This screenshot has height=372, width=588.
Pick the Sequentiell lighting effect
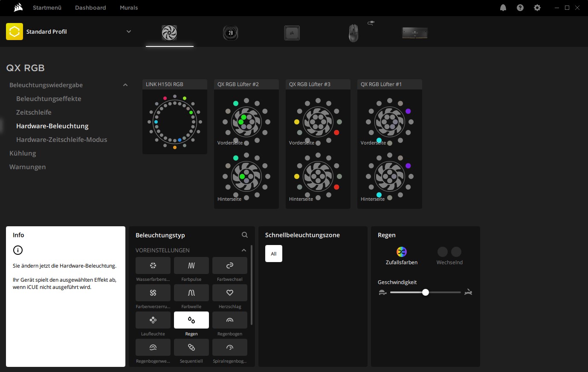(191, 347)
